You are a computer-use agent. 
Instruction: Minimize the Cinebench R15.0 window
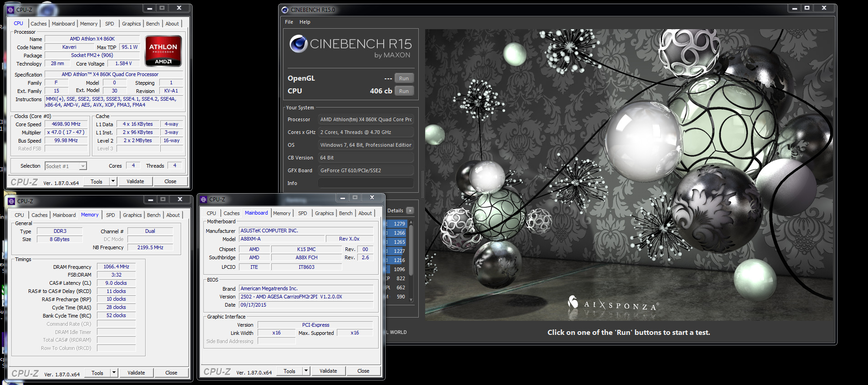[x=795, y=8]
